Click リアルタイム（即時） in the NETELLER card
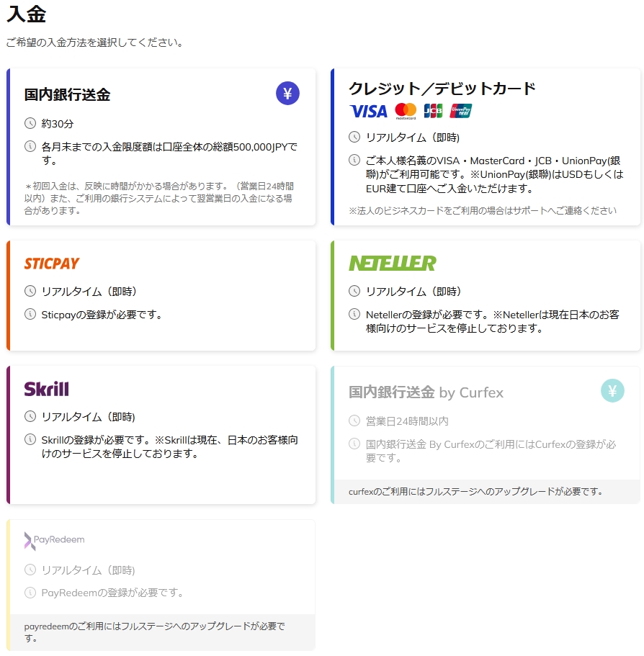 pos(413,291)
